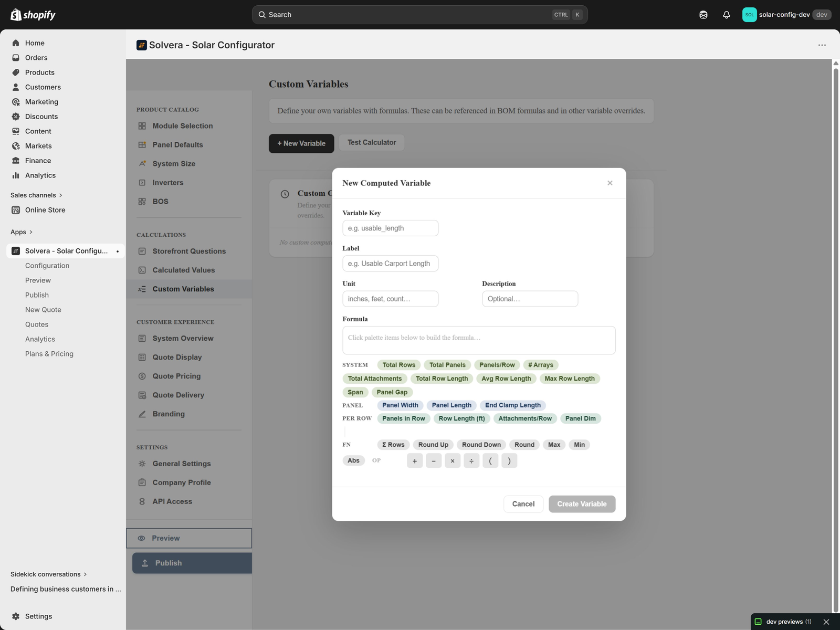Insert the multiply operator
The width and height of the screenshot is (840, 630).
coord(453,461)
